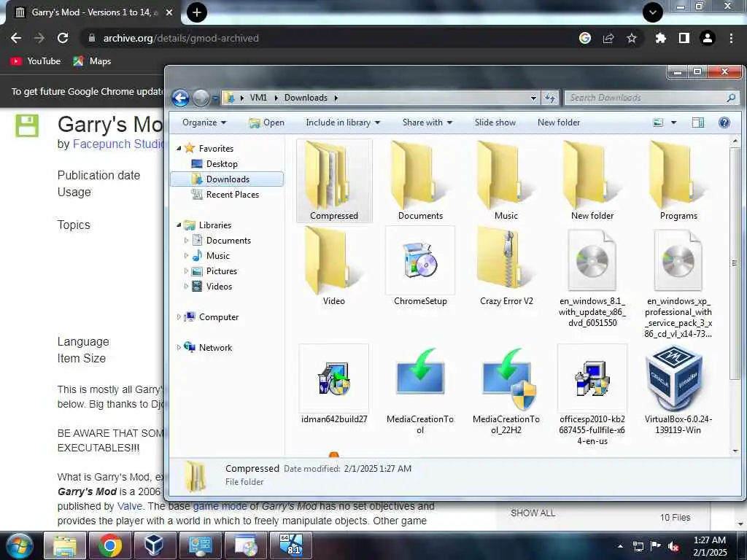Click the Explorer Forward arrow button
This screenshot has height=560, width=747.
[x=201, y=98]
